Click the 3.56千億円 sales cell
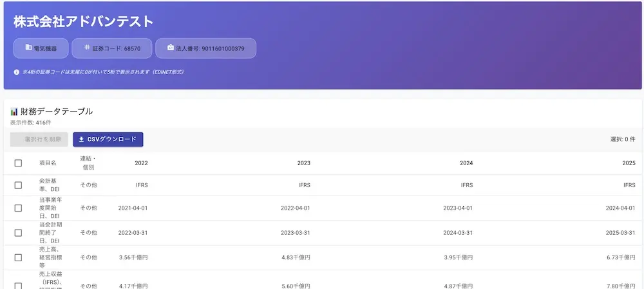The image size is (644, 289). point(133,257)
